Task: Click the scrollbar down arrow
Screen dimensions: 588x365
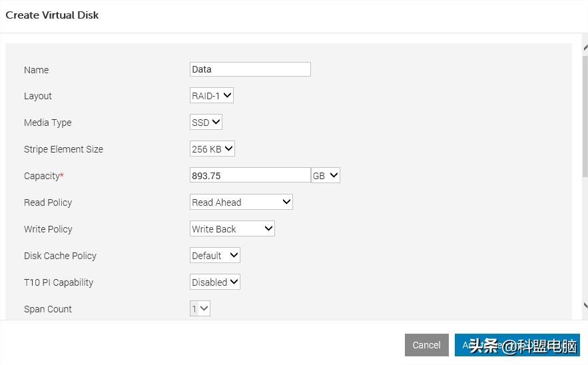Action: click(585, 306)
